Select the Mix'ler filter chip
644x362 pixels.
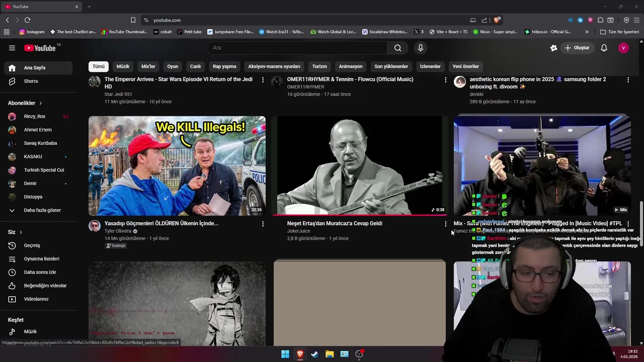[x=148, y=66]
